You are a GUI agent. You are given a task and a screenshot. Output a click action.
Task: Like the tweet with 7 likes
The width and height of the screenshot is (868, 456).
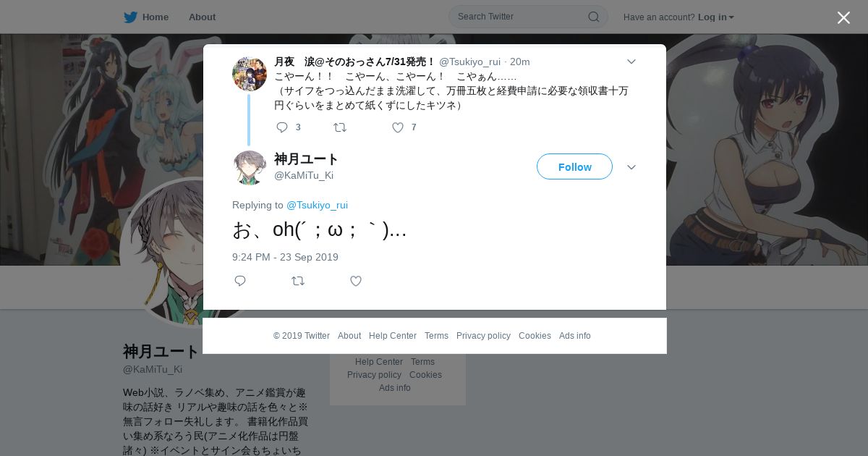click(398, 127)
